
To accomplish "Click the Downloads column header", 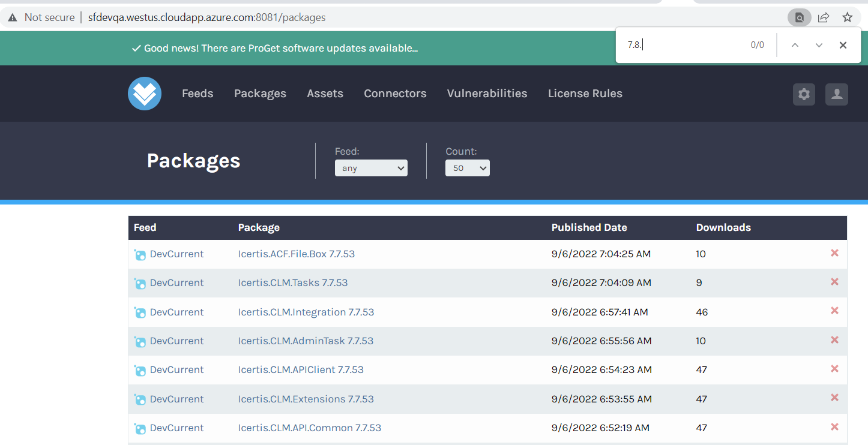I will (x=723, y=227).
